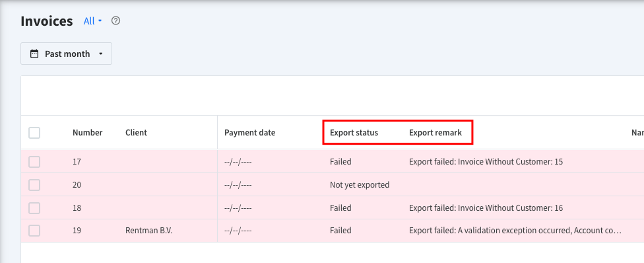Click the help question mark icon
This screenshot has height=263, width=644.
click(116, 20)
